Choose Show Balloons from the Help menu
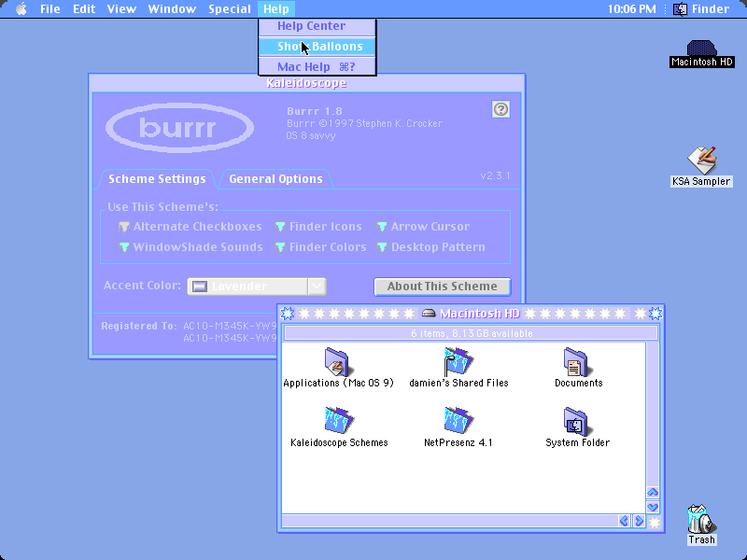 point(317,46)
